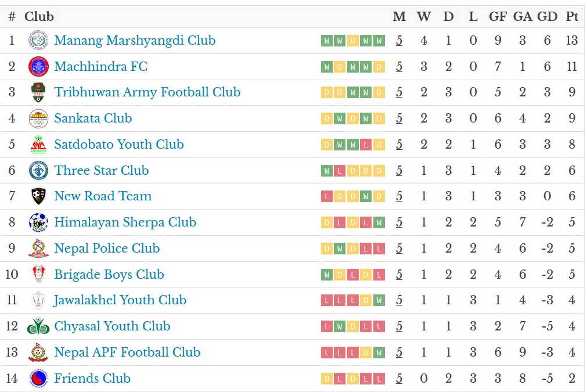The image size is (587, 392).
Task: Open the New Road Team link
Action: coord(103,196)
